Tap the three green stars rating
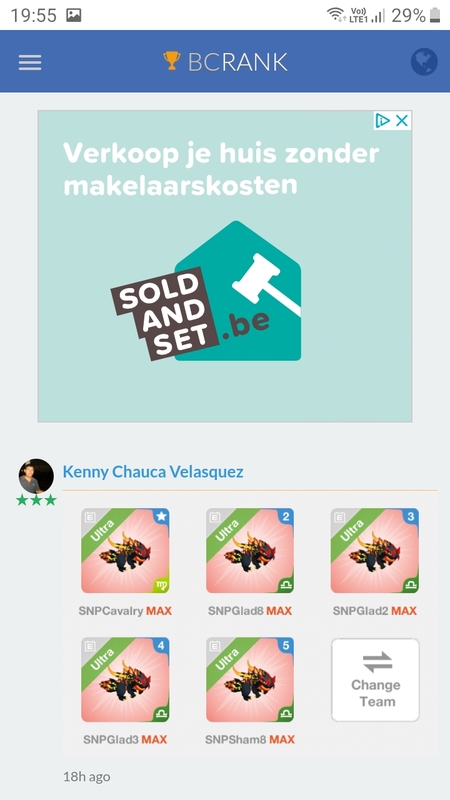Image resolution: width=450 pixels, height=800 pixels. click(x=36, y=500)
